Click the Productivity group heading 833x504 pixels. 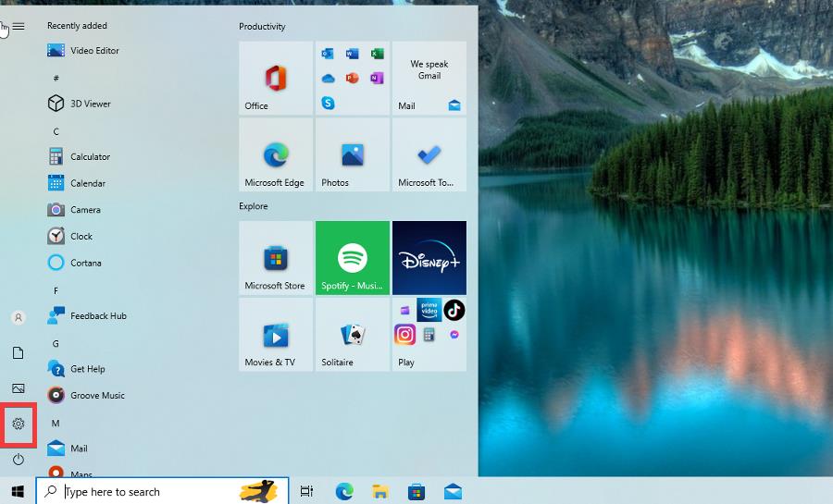click(262, 27)
